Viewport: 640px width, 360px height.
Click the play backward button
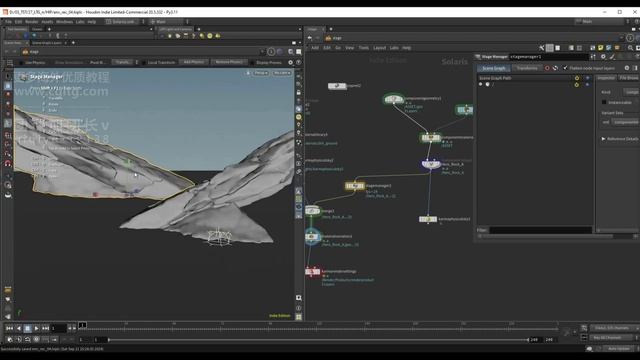click(18, 328)
